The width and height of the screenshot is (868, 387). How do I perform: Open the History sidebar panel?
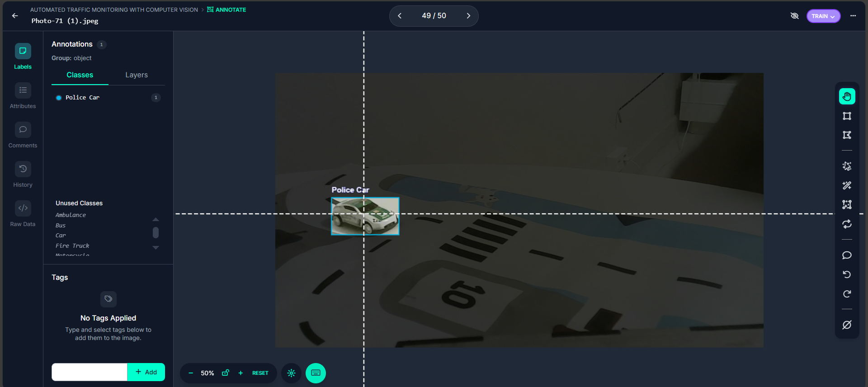click(x=23, y=175)
